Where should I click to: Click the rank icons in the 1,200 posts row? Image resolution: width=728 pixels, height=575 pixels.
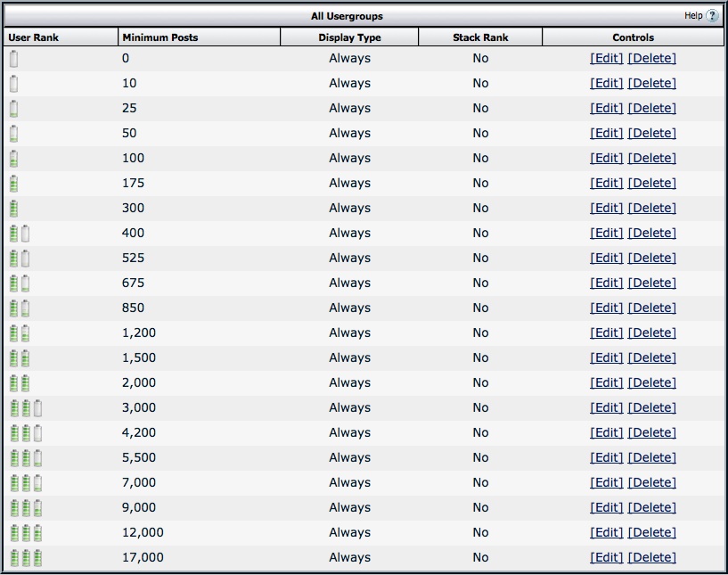click(20, 333)
